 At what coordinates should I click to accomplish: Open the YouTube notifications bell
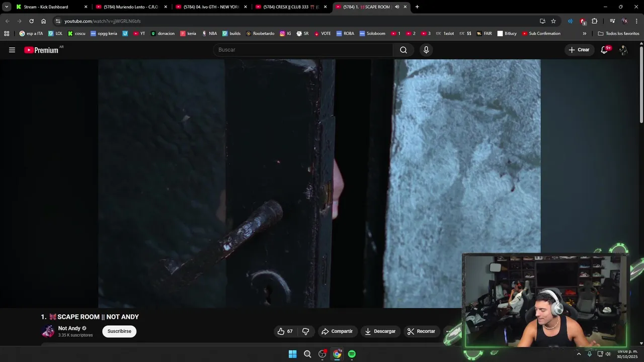pyautogui.click(x=604, y=50)
